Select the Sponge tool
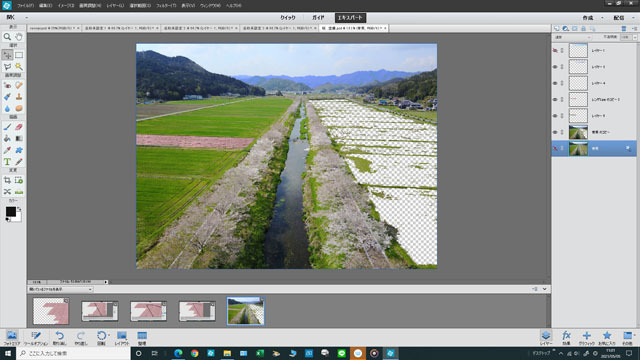Image resolution: width=640 pixels, height=360 pixels. pyautogui.click(x=19, y=108)
